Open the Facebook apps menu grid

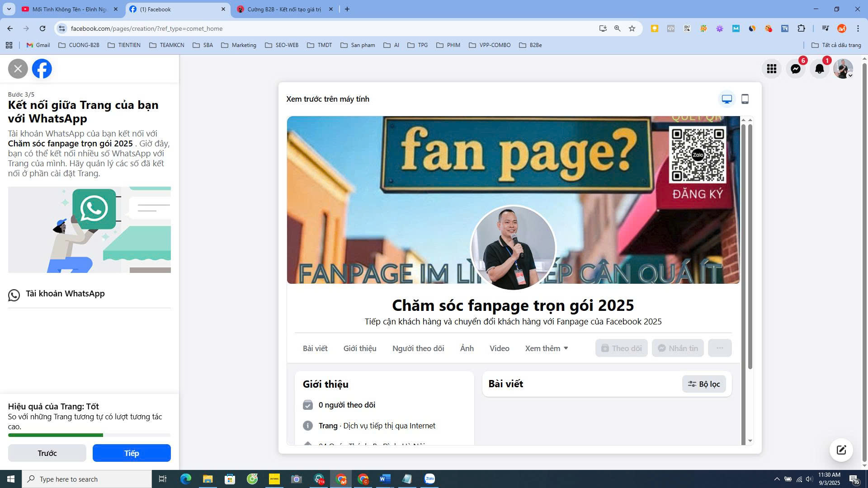[x=772, y=69]
